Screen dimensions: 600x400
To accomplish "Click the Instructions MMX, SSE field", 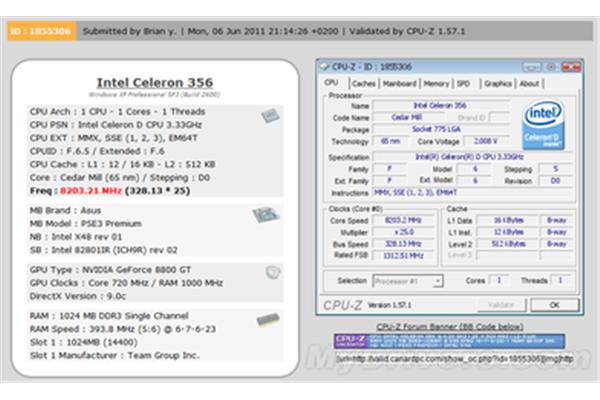I will (472, 193).
